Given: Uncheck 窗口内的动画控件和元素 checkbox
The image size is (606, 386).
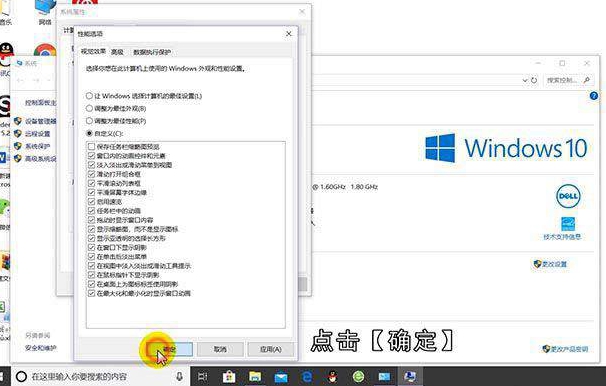Looking at the screenshot, I should 92,156.
